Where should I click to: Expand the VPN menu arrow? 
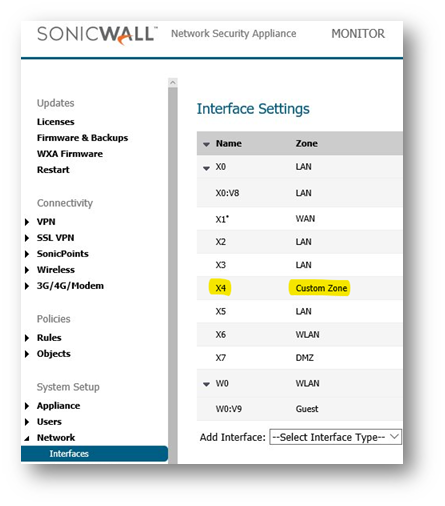click(27, 222)
